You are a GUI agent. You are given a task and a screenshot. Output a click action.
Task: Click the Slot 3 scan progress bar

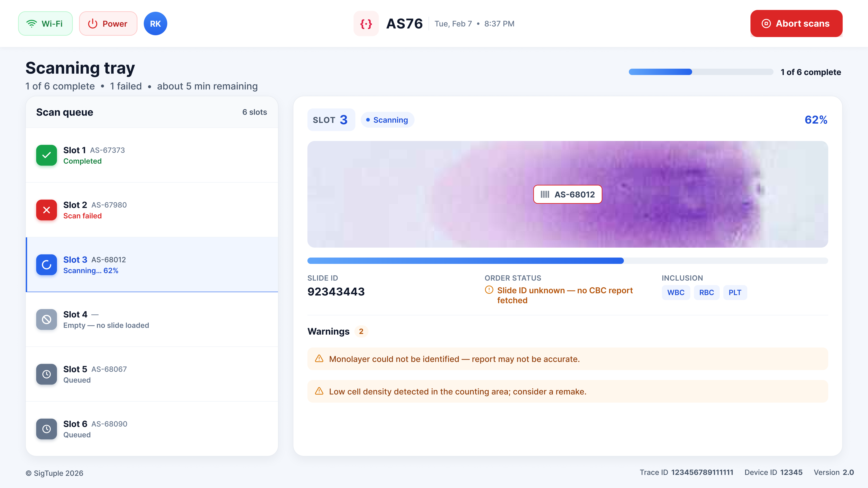[567, 261]
